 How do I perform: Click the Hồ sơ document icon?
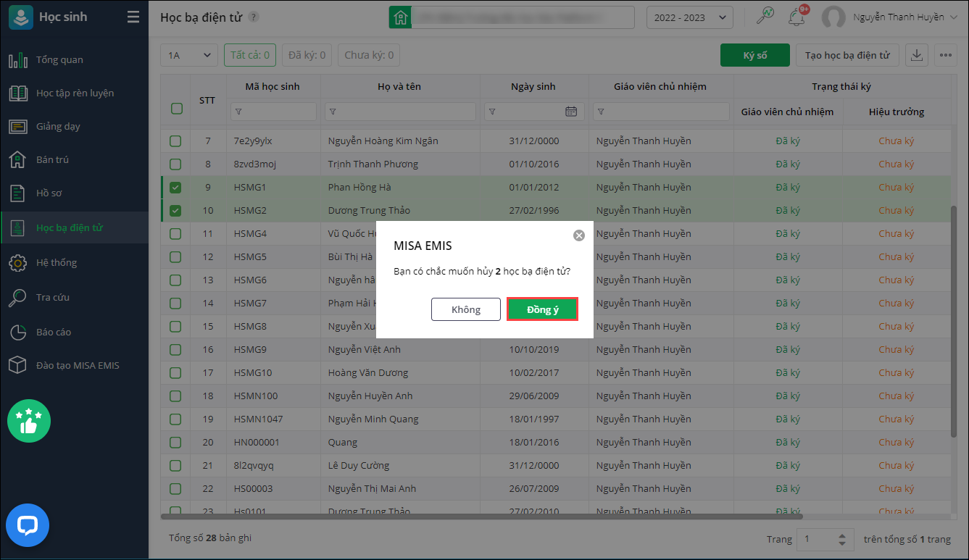click(x=18, y=193)
